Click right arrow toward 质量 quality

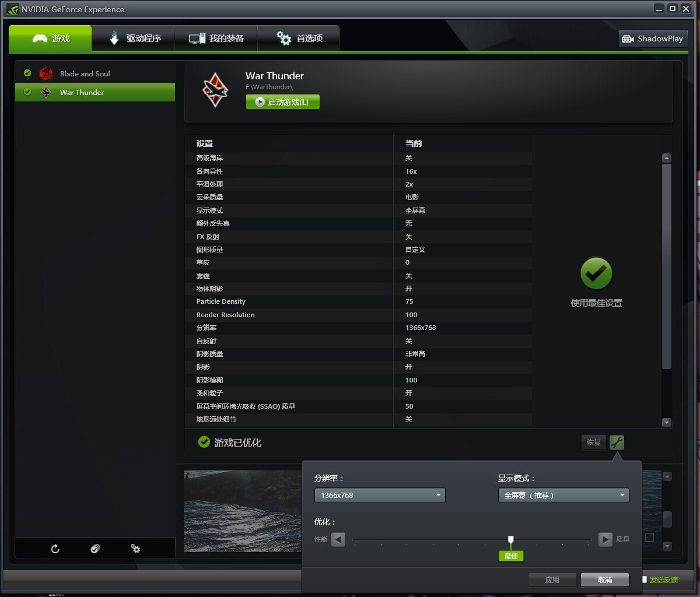click(605, 539)
